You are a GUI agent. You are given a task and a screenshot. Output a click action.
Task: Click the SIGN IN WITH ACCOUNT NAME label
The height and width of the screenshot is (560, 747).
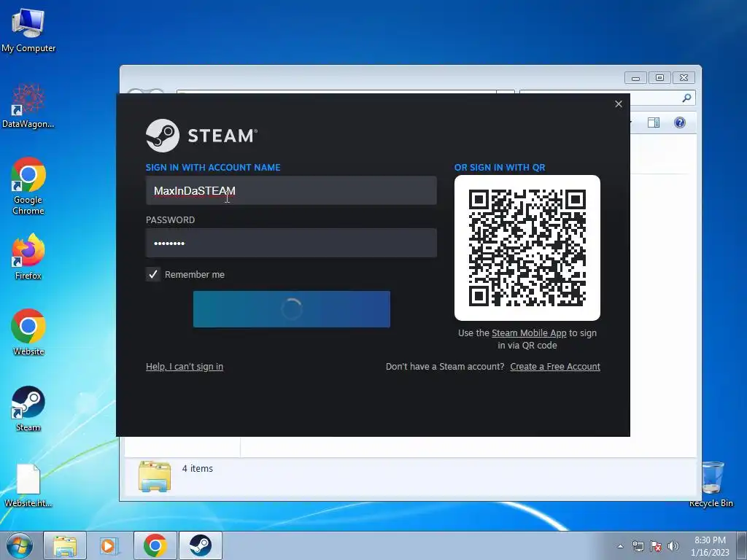[x=213, y=167]
